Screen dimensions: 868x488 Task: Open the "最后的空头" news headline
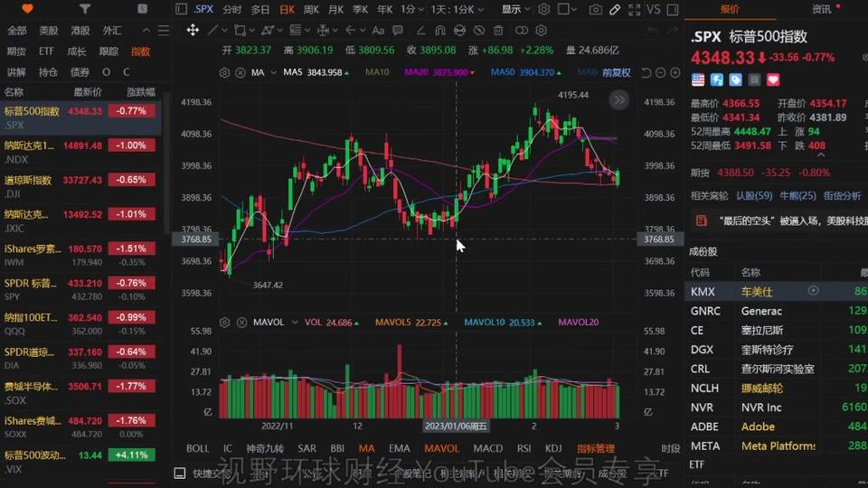pos(793,221)
